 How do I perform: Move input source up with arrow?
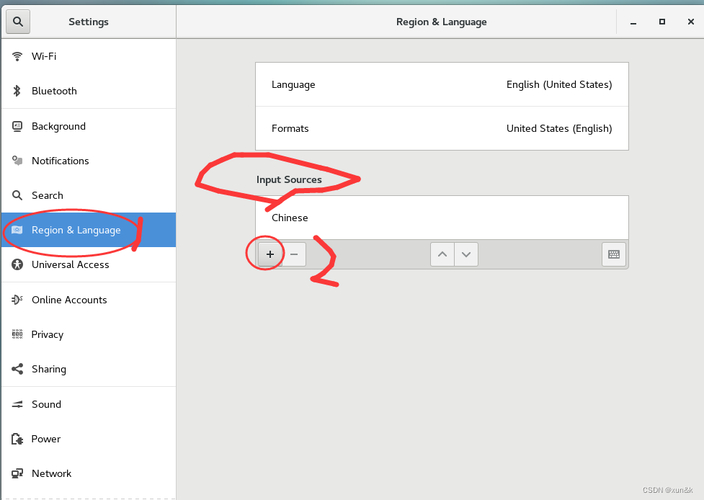point(442,254)
